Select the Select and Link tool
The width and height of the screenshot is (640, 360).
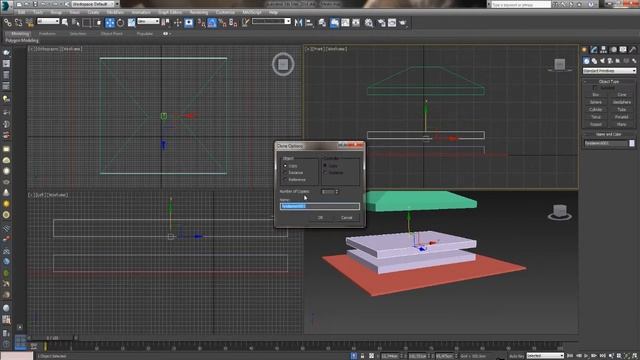point(8,23)
